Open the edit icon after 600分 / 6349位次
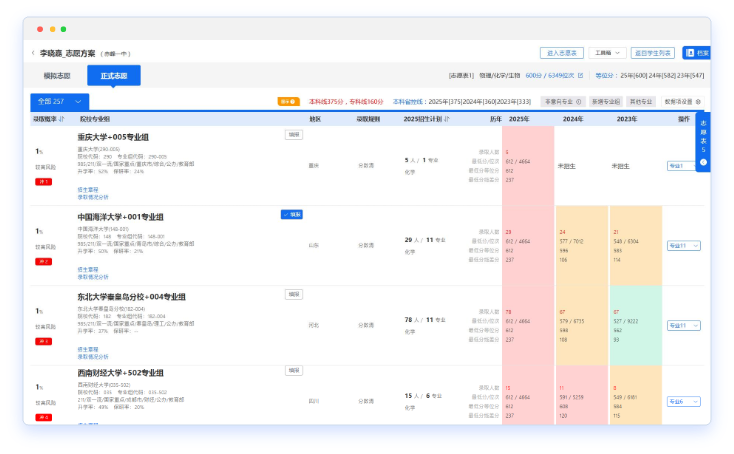 pyautogui.click(x=585, y=75)
